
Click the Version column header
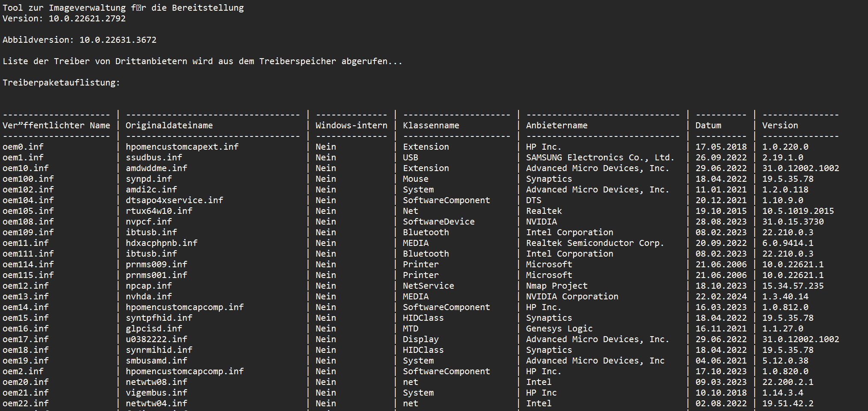click(x=780, y=125)
